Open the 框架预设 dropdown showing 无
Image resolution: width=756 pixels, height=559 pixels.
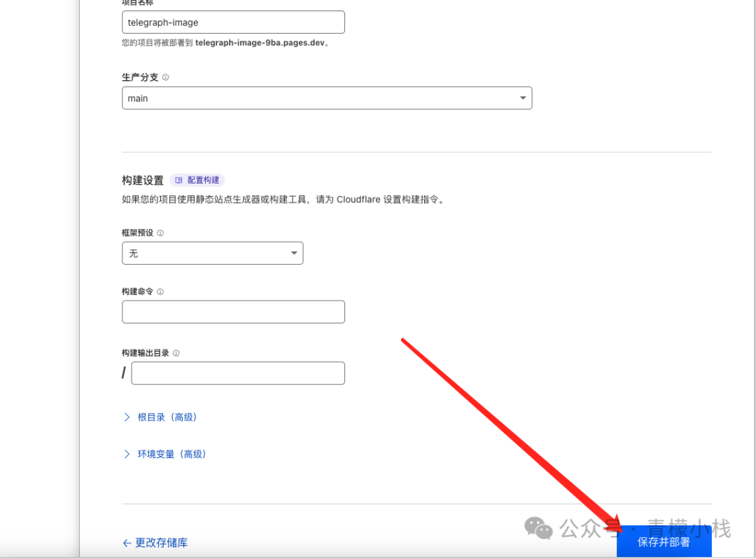pyautogui.click(x=213, y=253)
